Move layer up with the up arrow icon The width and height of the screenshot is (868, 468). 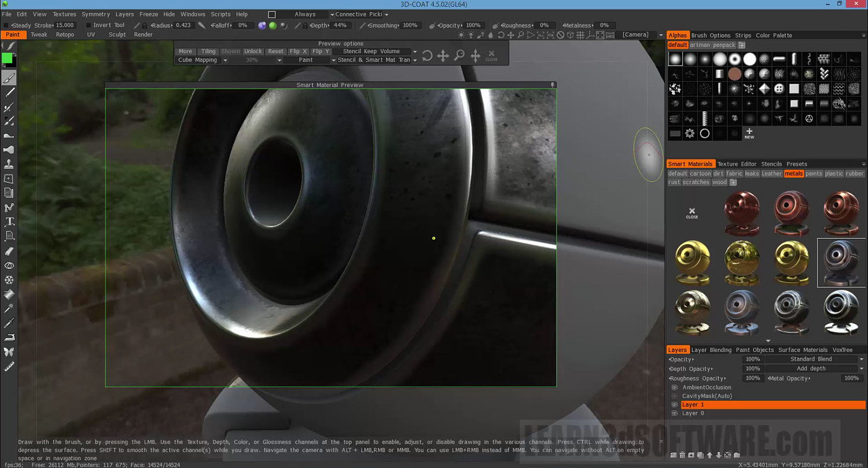709,455
